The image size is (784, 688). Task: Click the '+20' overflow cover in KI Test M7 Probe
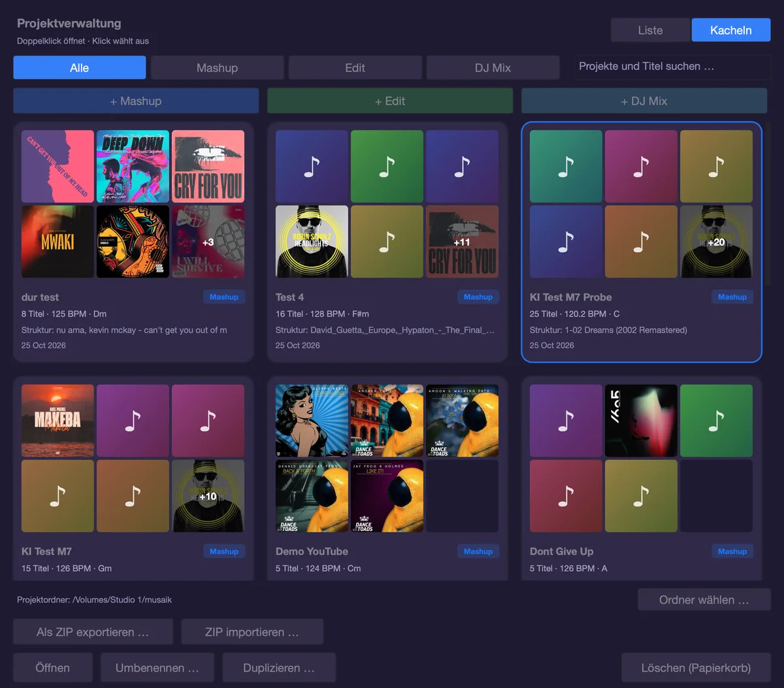click(716, 242)
